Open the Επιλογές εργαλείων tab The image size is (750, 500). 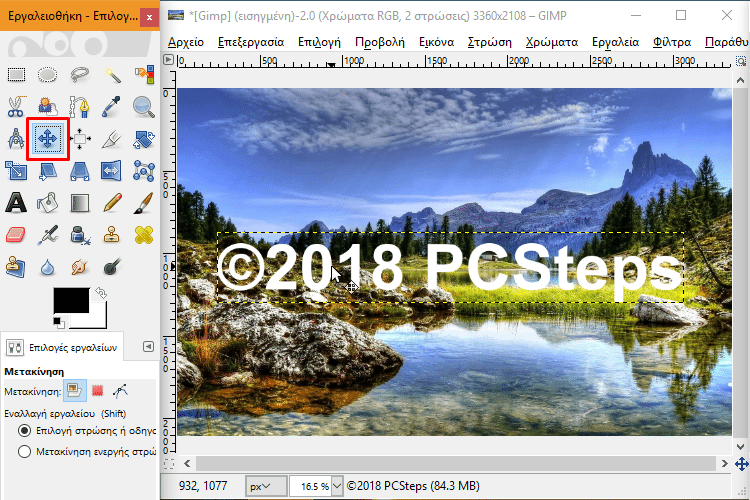click(x=62, y=347)
